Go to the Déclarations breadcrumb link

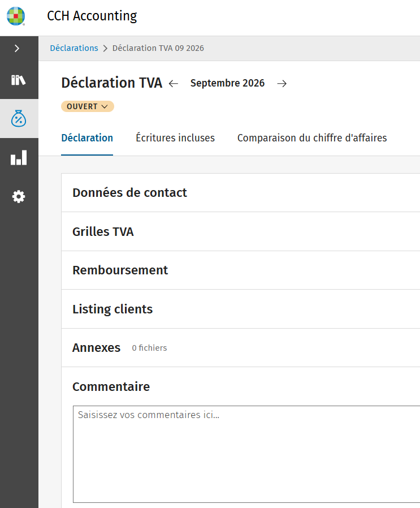pyautogui.click(x=74, y=48)
